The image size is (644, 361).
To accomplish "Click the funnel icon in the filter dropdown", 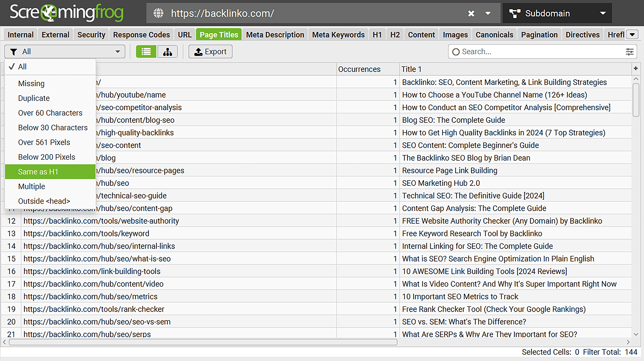I will coord(14,51).
